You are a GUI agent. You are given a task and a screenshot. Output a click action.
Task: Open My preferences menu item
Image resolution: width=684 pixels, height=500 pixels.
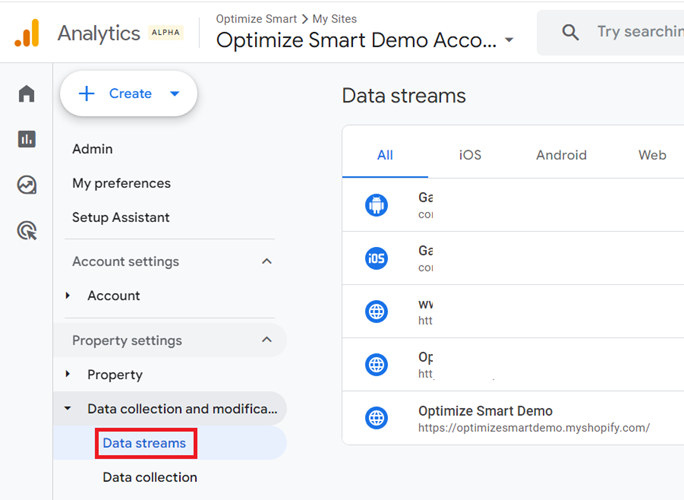(121, 183)
